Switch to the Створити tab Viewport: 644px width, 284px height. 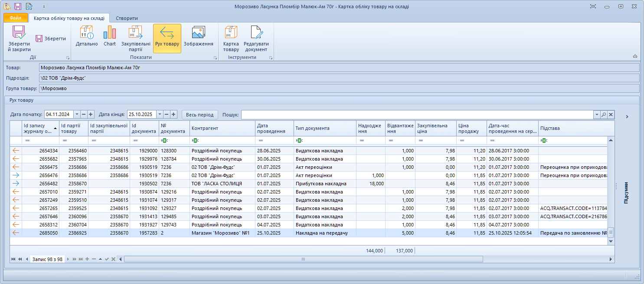[127, 18]
